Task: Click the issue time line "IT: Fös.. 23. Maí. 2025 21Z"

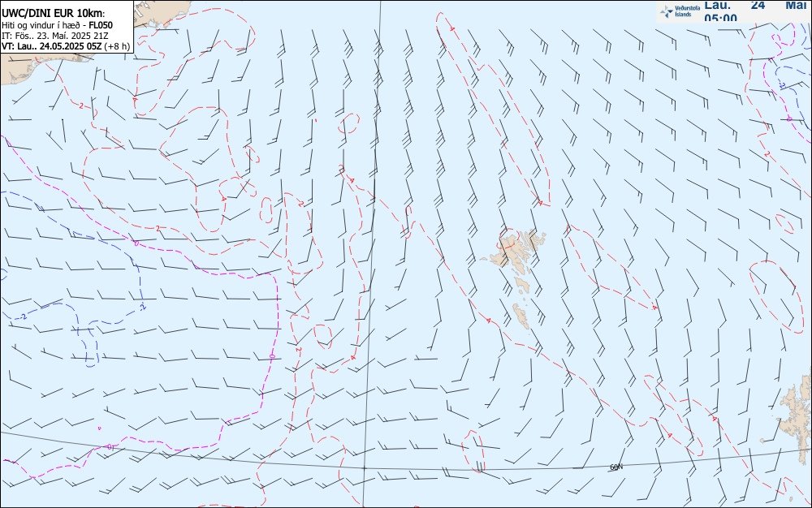Action: [55, 36]
